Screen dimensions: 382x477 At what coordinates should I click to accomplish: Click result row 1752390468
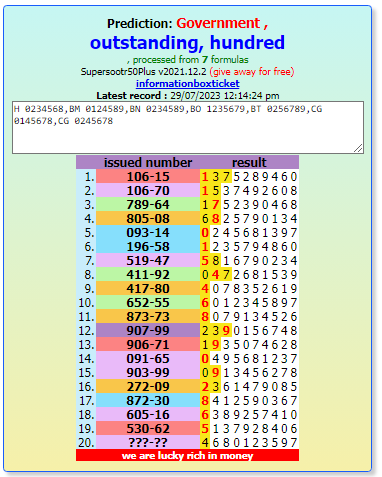point(249,204)
